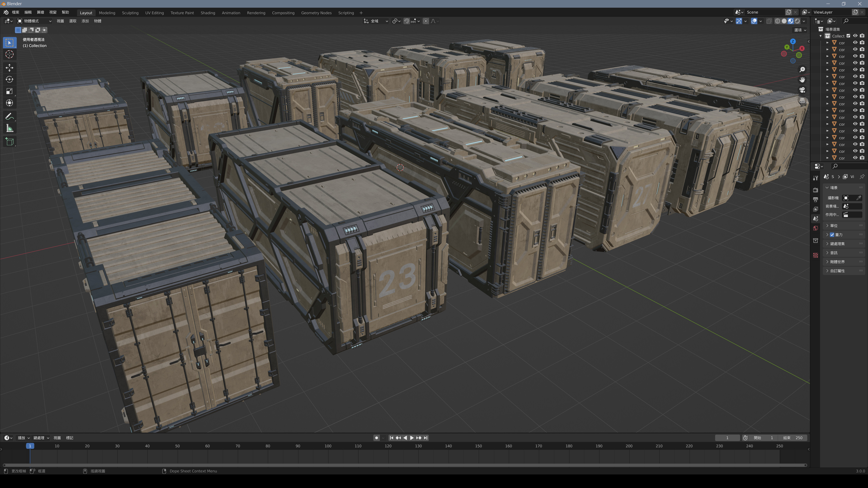Select the Rotate tool
Screen dimensions: 868x488
pyautogui.click(x=9, y=80)
